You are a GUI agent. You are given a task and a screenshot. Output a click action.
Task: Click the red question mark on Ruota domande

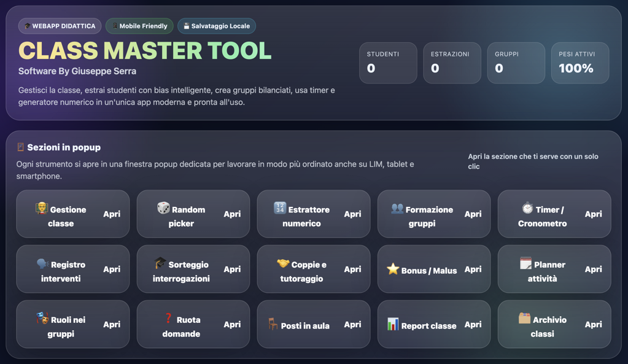[168, 319]
